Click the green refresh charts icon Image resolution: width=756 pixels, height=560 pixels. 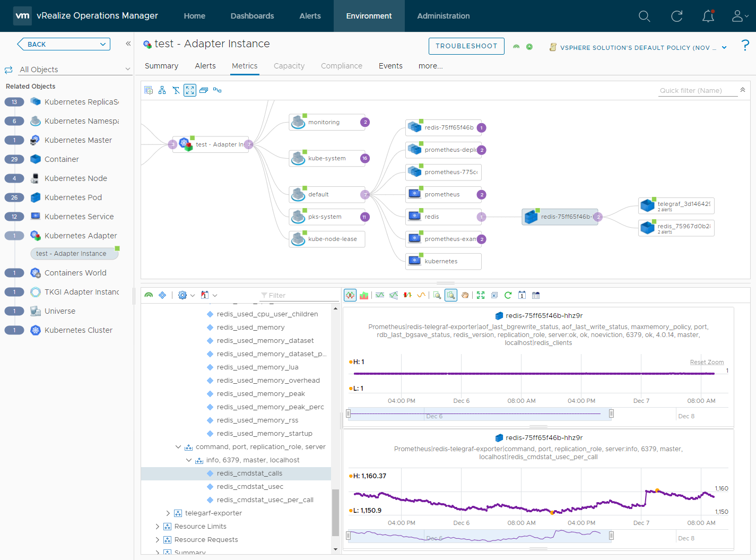pyautogui.click(x=508, y=295)
